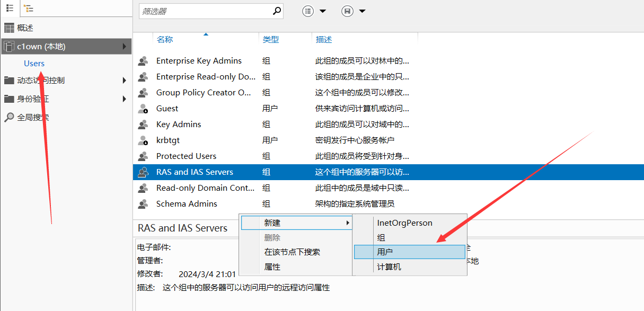Choose 属性 from the context menu

pyautogui.click(x=272, y=267)
